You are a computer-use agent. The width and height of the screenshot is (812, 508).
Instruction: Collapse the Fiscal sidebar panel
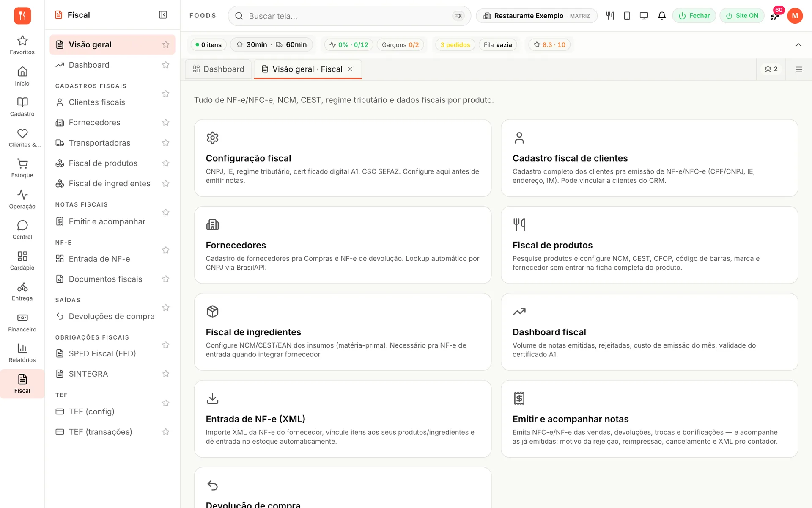point(163,15)
